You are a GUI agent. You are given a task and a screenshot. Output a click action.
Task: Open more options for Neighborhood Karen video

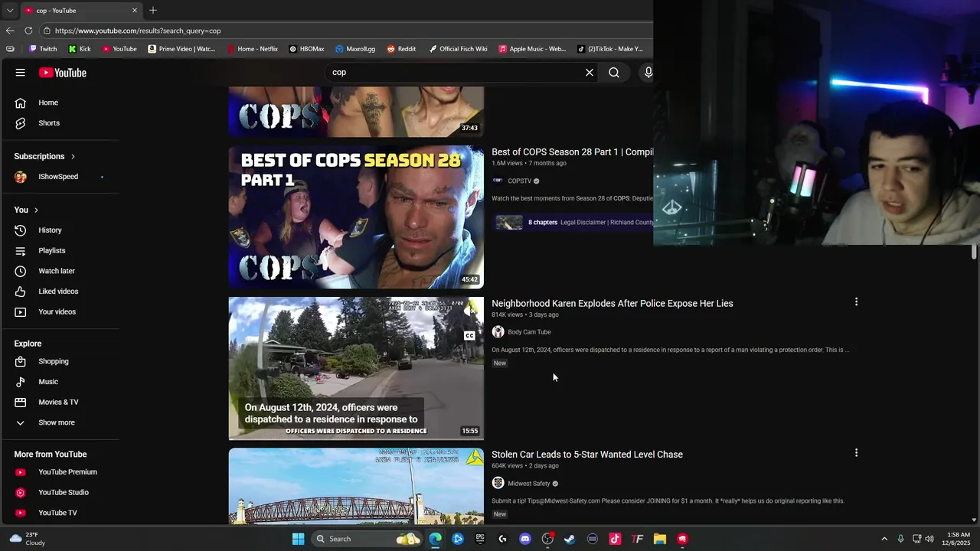(x=856, y=302)
